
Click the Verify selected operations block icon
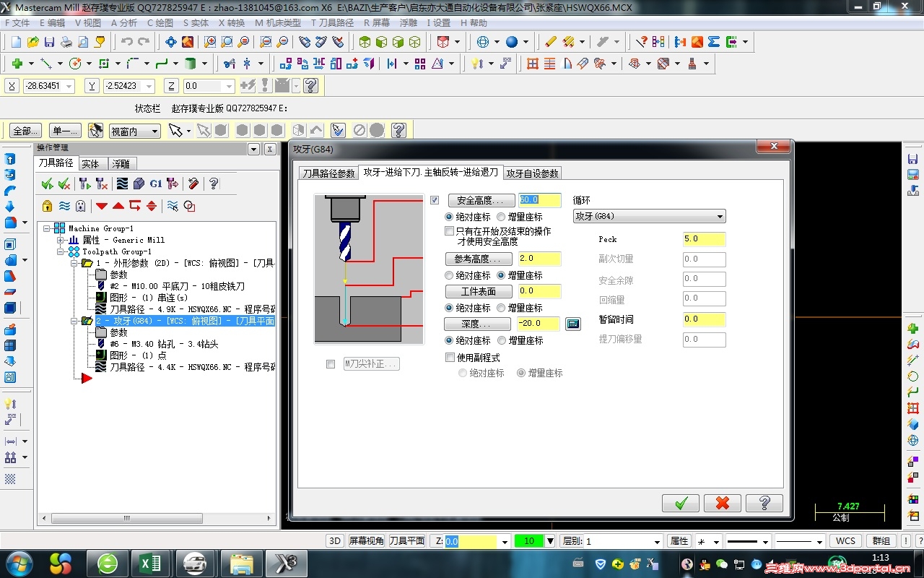click(139, 184)
